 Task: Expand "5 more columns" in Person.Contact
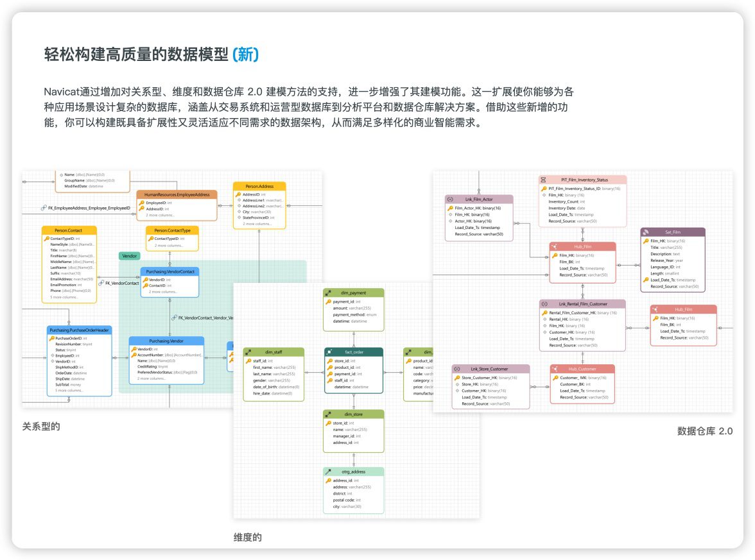[64, 297]
